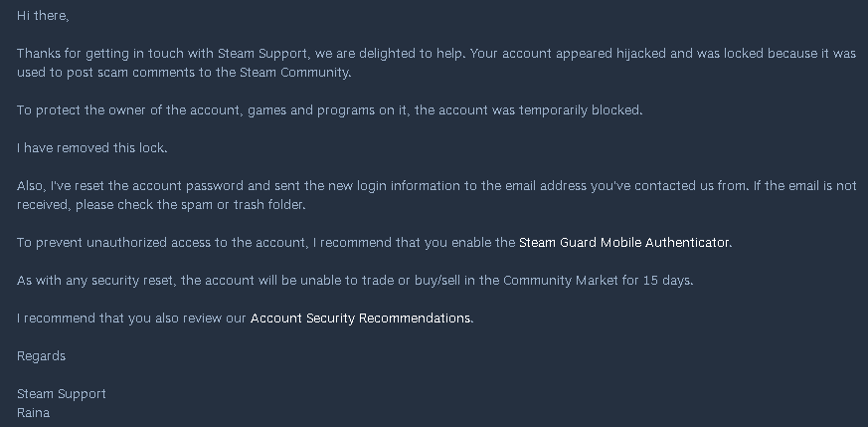
Task: Click the "I have removed this lock." sentence
Action: click(x=92, y=147)
